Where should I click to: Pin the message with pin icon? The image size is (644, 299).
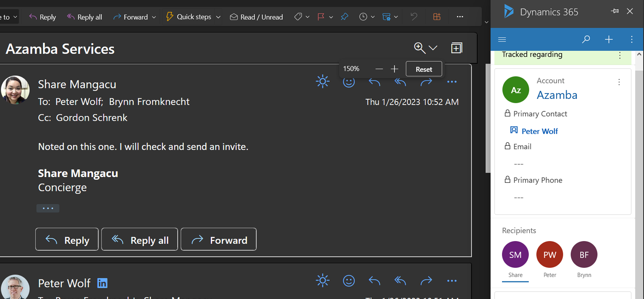tap(344, 17)
